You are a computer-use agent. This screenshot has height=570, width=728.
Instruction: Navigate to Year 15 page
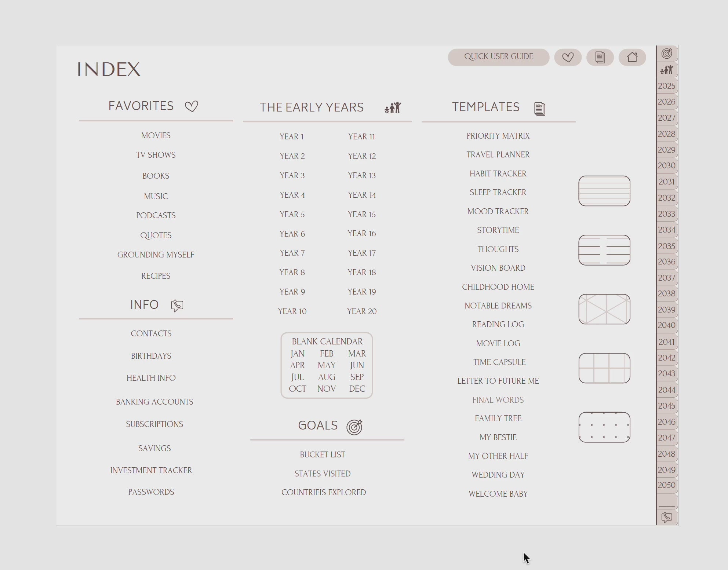click(361, 214)
